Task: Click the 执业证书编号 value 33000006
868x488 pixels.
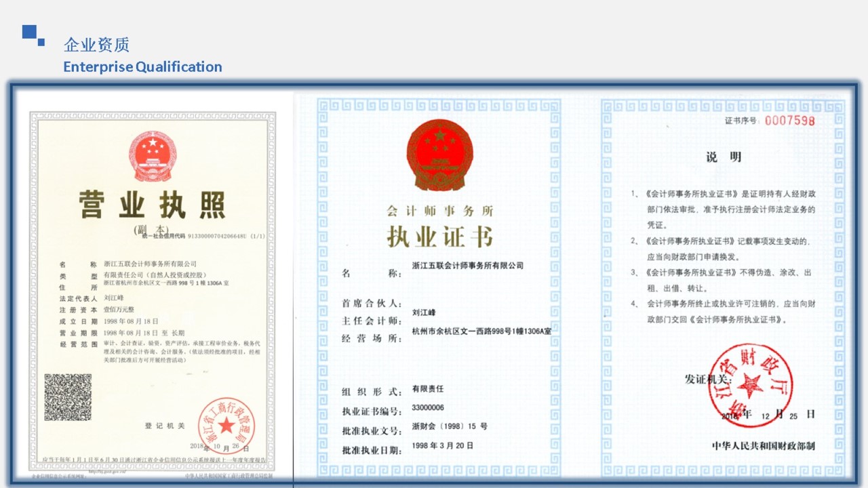Action: [428, 408]
